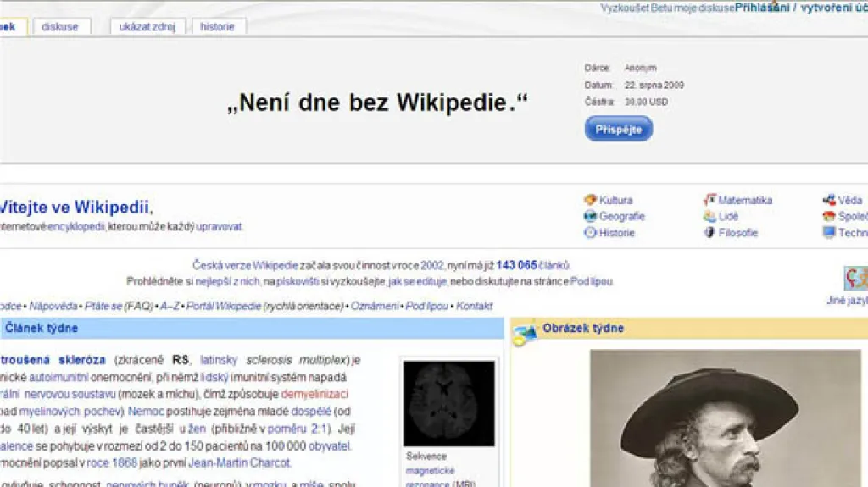This screenshot has width=868, height=487.
Task: Click the encyklopedii link
Action: [x=75, y=226]
